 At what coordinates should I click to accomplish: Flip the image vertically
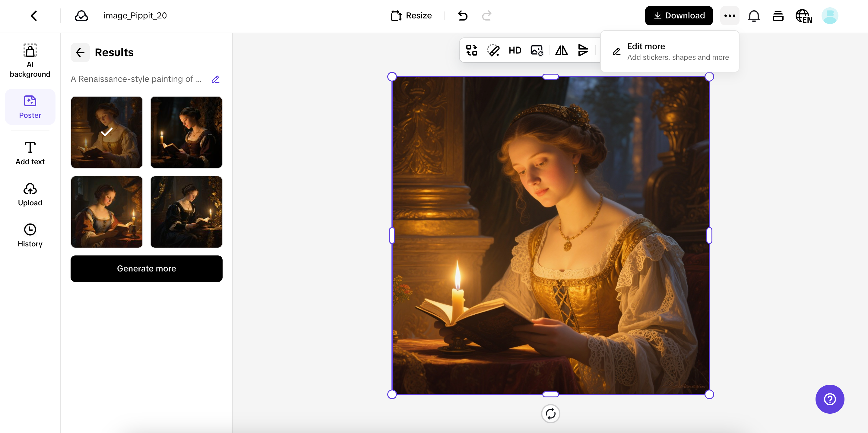coord(583,50)
